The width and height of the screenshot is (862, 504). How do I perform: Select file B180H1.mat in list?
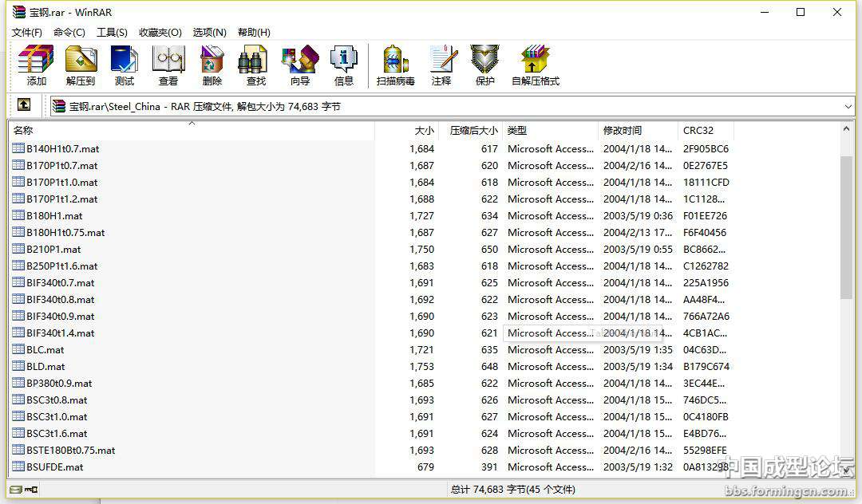click(54, 216)
